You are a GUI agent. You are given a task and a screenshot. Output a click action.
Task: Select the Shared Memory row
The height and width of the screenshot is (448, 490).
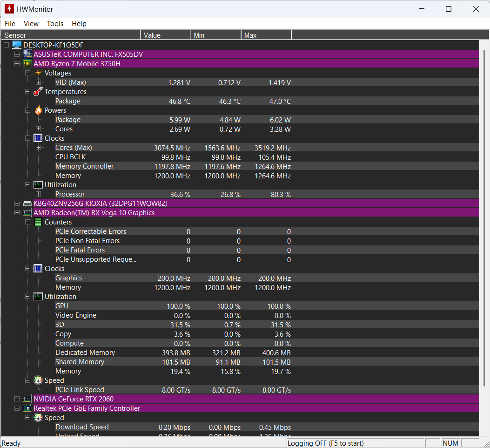coord(267,362)
